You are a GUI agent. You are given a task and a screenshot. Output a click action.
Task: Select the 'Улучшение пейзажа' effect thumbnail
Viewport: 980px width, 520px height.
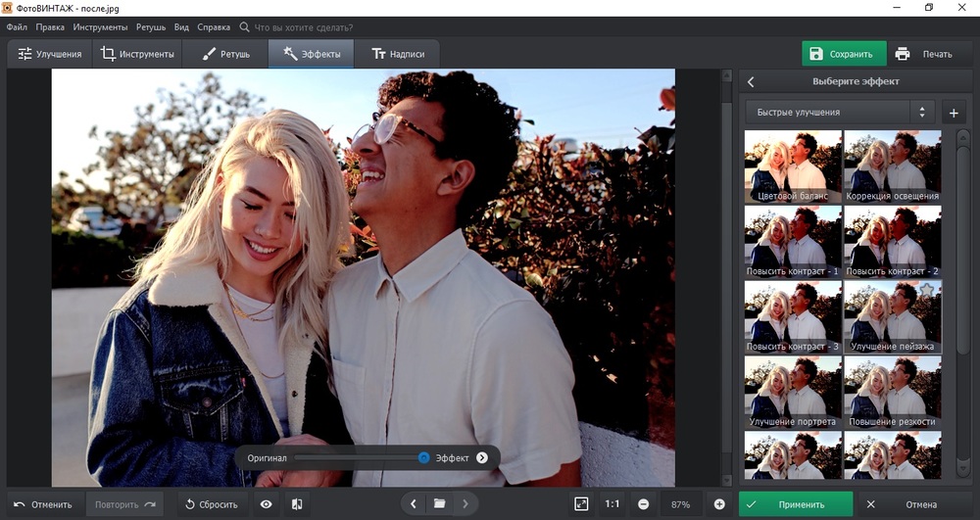pyautogui.click(x=893, y=317)
